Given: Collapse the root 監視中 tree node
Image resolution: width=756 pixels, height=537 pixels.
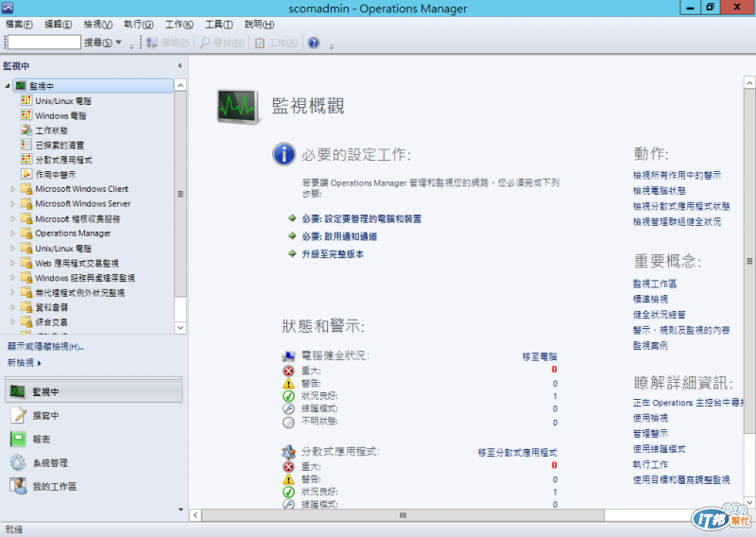Looking at the screenshot, I should click(x=8, y=86).
